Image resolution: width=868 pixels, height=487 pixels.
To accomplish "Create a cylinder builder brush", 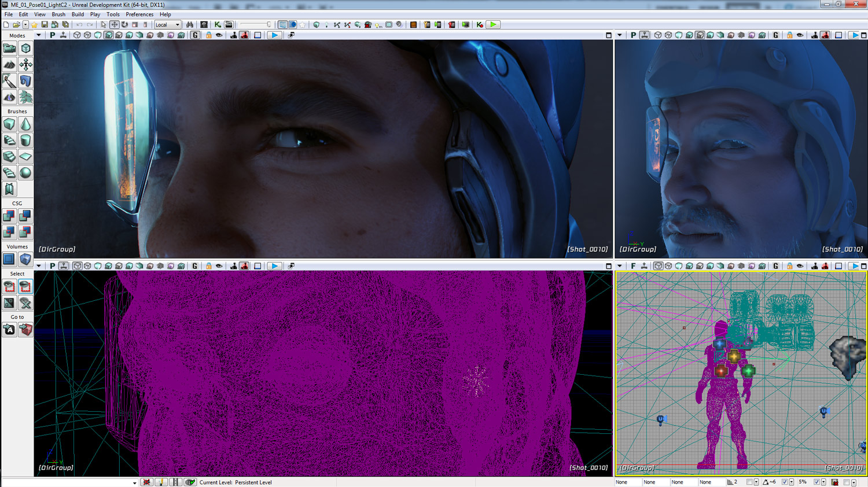I will pos(25,141).
